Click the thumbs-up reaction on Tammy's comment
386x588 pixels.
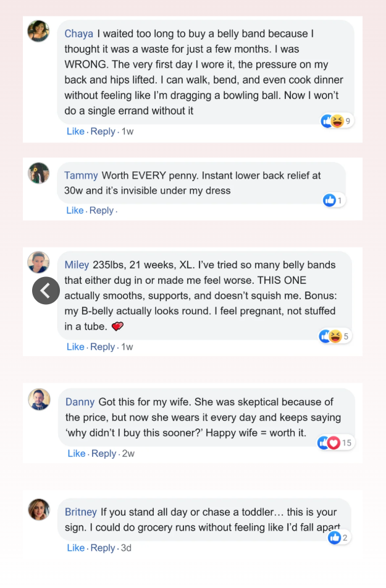330,200
